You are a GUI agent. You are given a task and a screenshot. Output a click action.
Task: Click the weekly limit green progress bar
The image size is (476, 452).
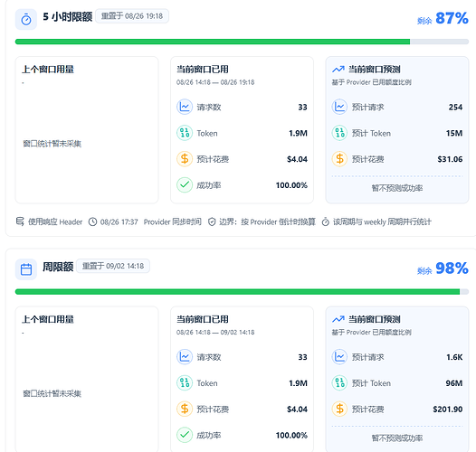pyautogui.click(x=242, y=291)
